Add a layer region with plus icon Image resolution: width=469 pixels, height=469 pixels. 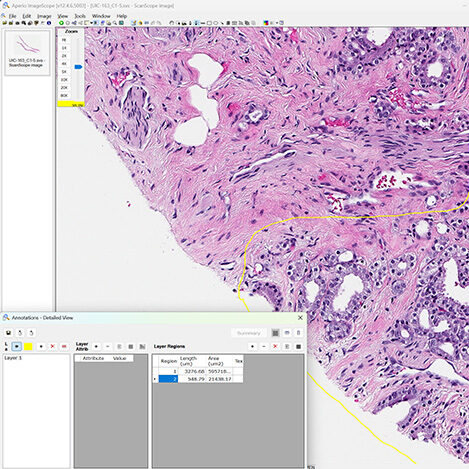(252, 347)
